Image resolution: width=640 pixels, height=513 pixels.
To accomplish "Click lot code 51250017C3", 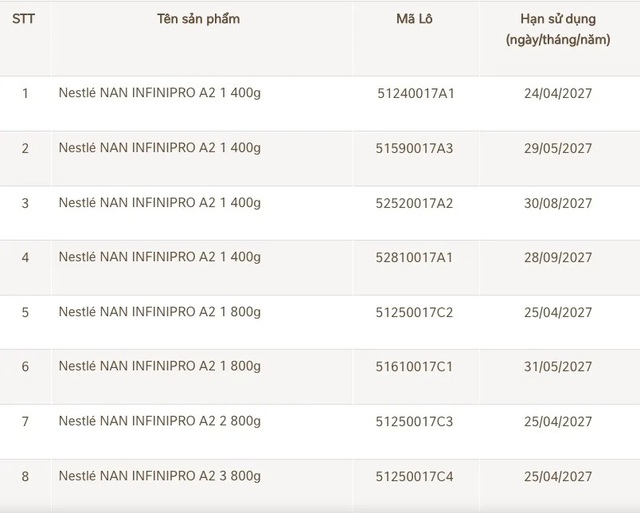I will [x=415, y=422].
